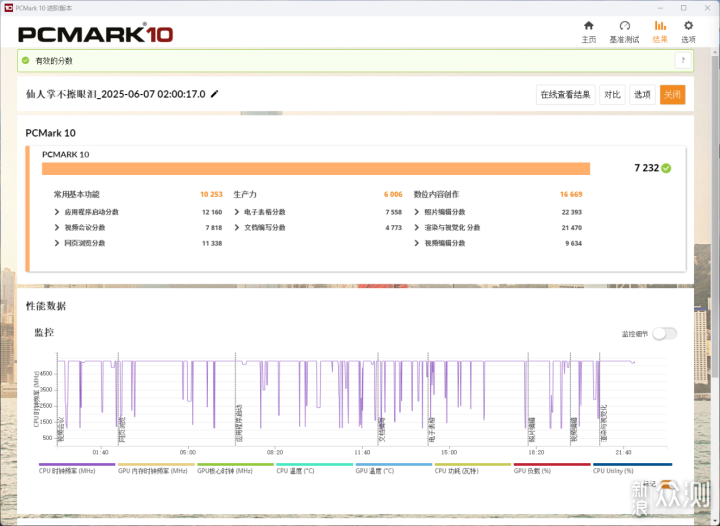
Task: Click the 选项 button beside 对比
Action: (x=642, y=95)
